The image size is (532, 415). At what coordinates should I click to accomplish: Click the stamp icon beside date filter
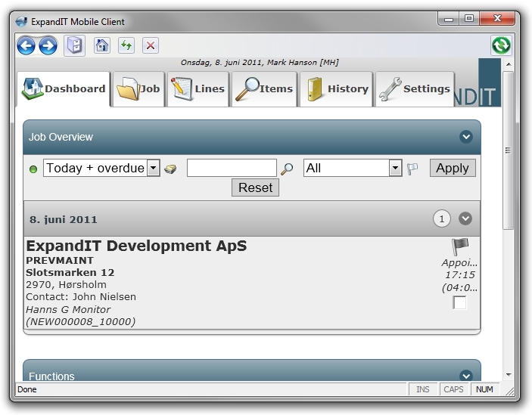(x=170, y=169)
